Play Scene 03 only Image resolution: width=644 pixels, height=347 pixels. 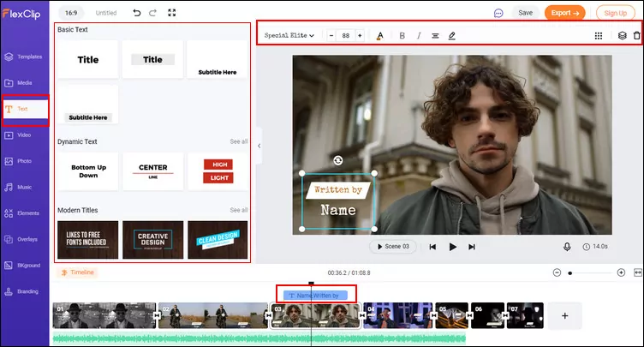point(392,247)
